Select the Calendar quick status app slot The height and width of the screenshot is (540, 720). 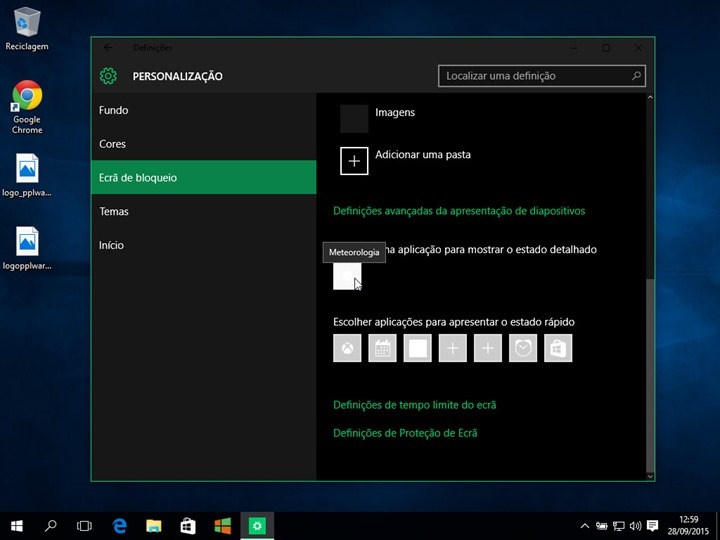pos(382,348)
